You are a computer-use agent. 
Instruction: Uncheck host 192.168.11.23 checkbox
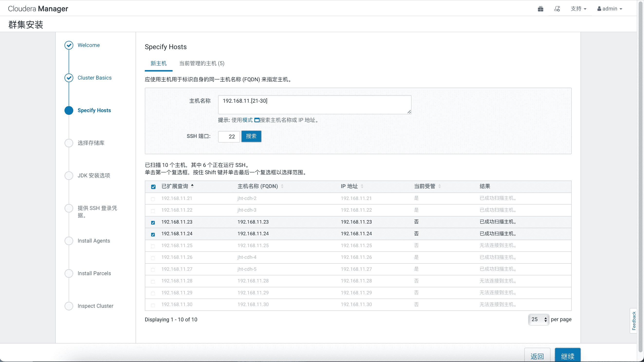coord(153,223)
